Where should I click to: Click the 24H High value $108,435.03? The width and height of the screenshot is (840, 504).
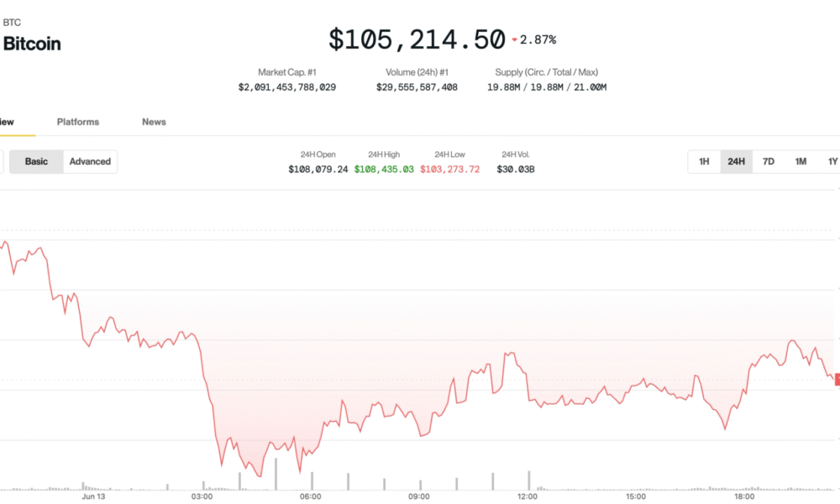click(x=384, y=169)
